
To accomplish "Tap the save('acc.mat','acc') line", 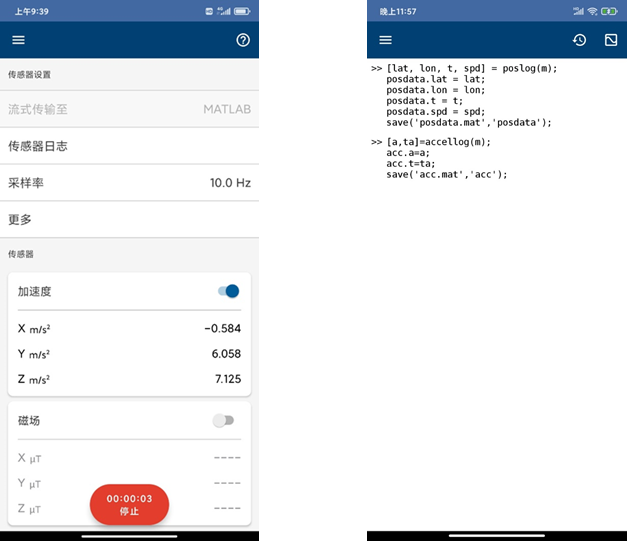I will 447,174.
